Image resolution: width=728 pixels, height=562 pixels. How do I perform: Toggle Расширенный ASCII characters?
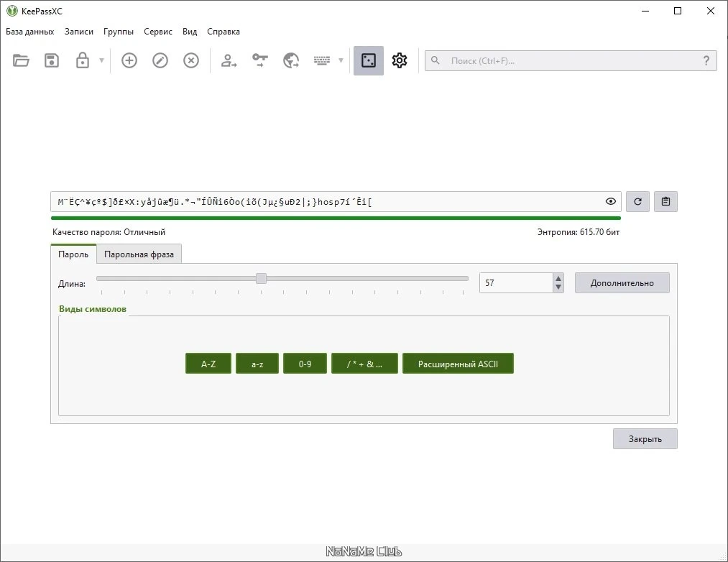(x=458, y=364)
